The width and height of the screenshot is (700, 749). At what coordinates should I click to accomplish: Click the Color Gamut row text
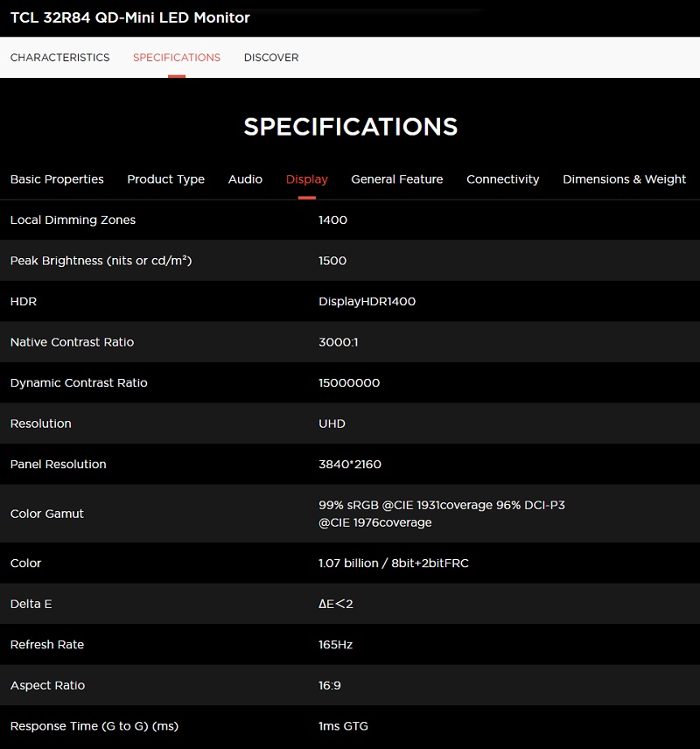pos(47,514)
